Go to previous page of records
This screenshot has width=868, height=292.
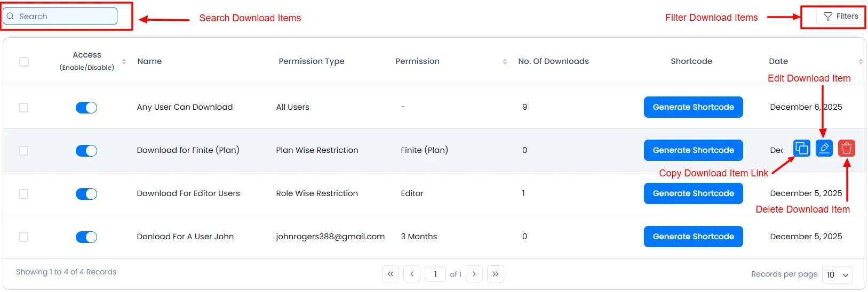(x=412, y=274)
